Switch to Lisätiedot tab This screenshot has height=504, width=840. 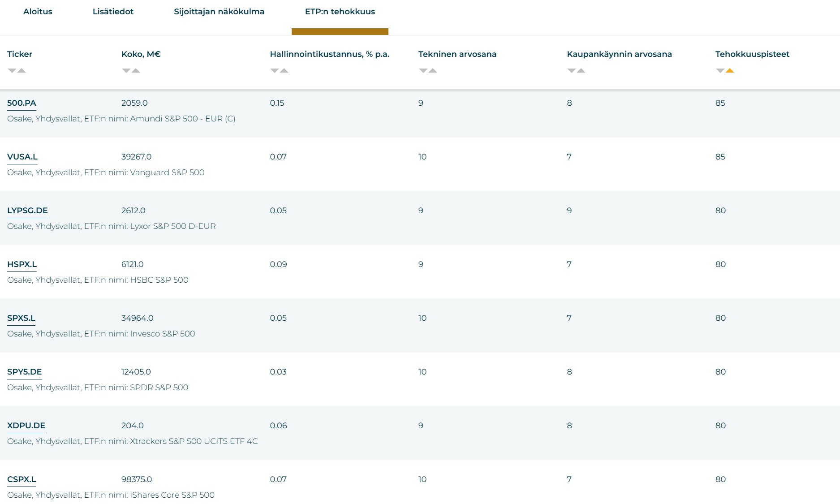[113, 12]
